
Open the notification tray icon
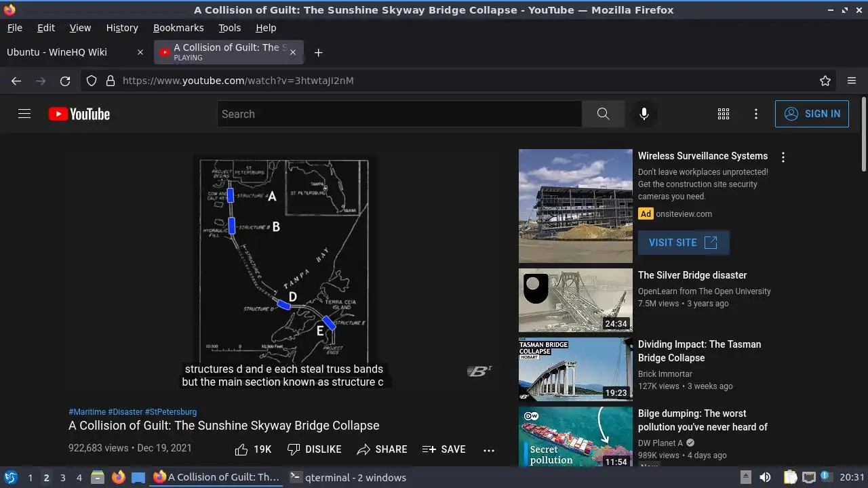826,477
